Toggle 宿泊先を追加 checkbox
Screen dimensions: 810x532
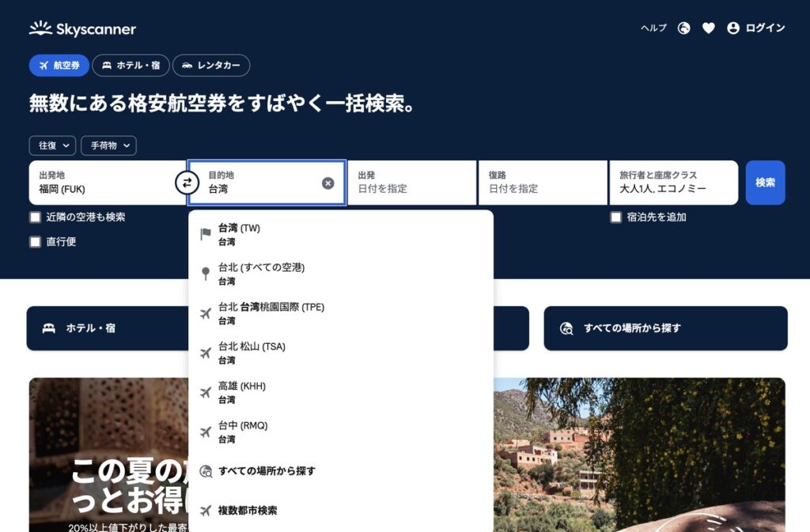615,217
